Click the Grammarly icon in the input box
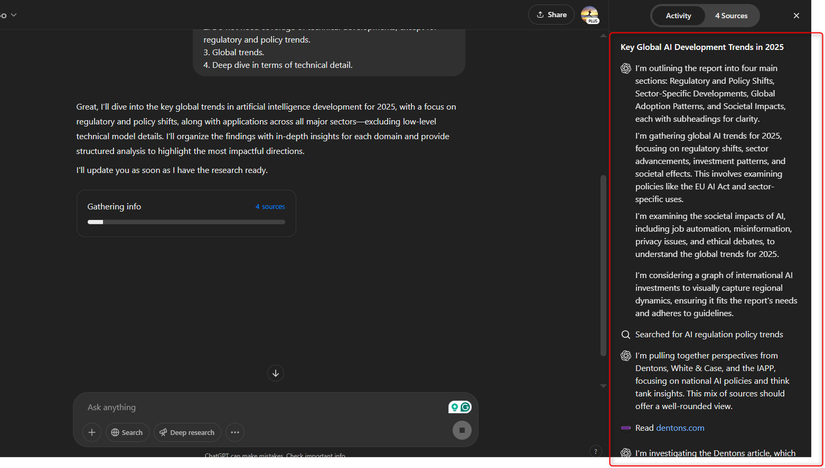 (465, 407)
